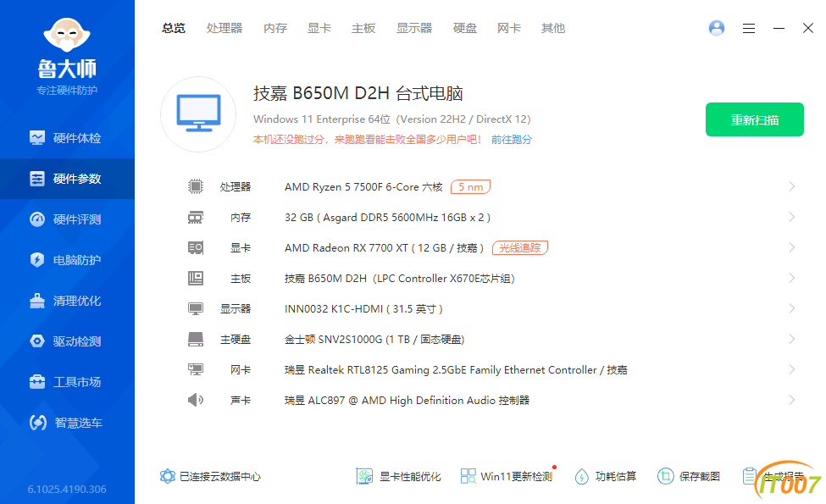Open the user account avatar
The width and height of the screenshot is (826, 504).
(x=717, y=28)
